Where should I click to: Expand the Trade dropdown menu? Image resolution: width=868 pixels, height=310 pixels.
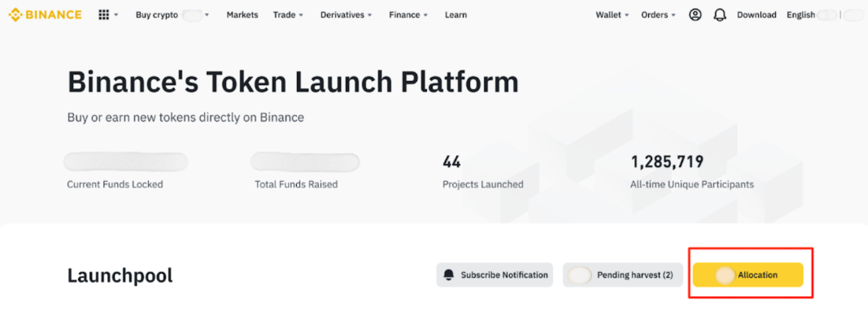(288, 15)
